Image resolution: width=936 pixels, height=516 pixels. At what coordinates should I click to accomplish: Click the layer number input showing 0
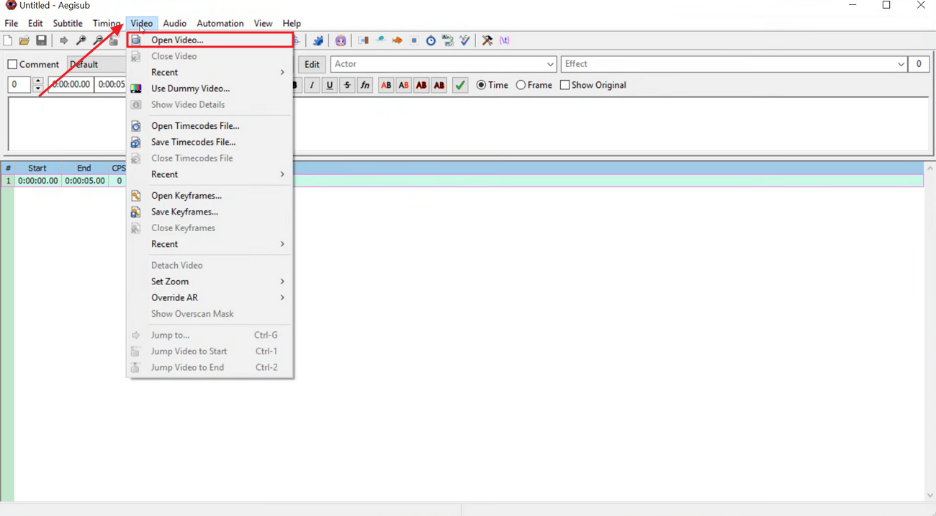coord(19,85)
